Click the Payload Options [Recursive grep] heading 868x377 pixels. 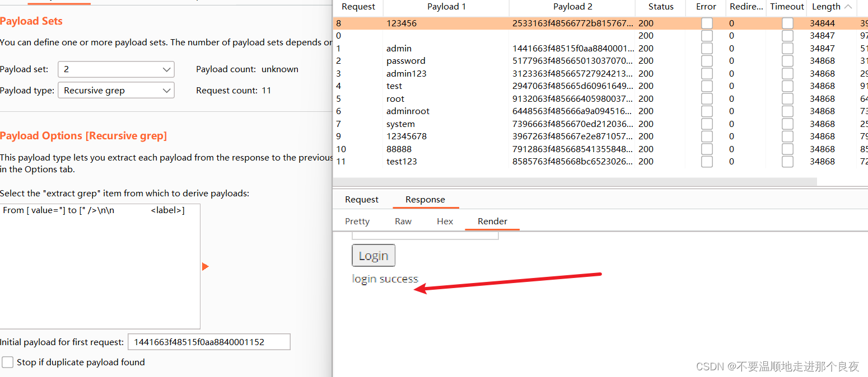(x=83, y=136)
